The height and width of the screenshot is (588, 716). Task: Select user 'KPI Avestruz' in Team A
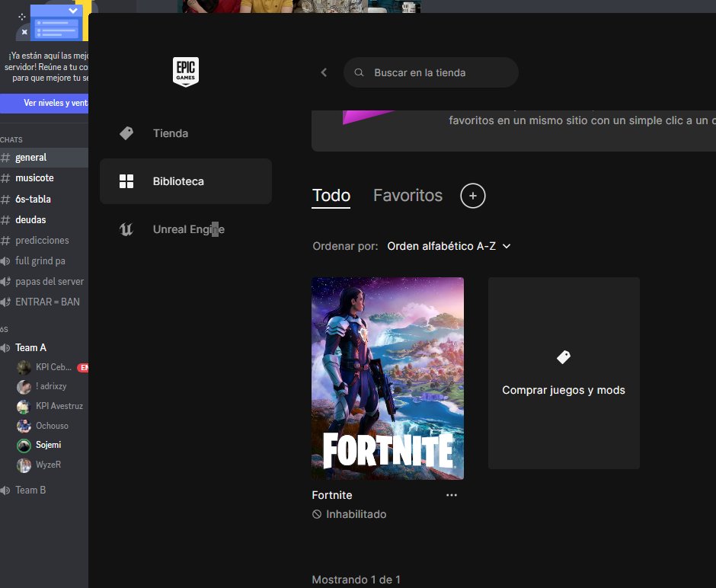(x=50, y=406)
